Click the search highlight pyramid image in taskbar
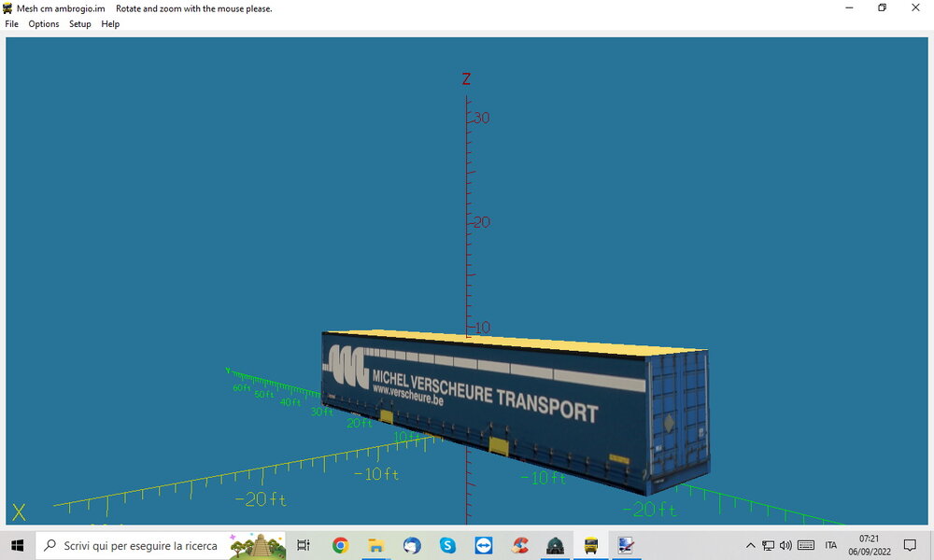Viewport: 934px width, 560px height. coord(258,545)
